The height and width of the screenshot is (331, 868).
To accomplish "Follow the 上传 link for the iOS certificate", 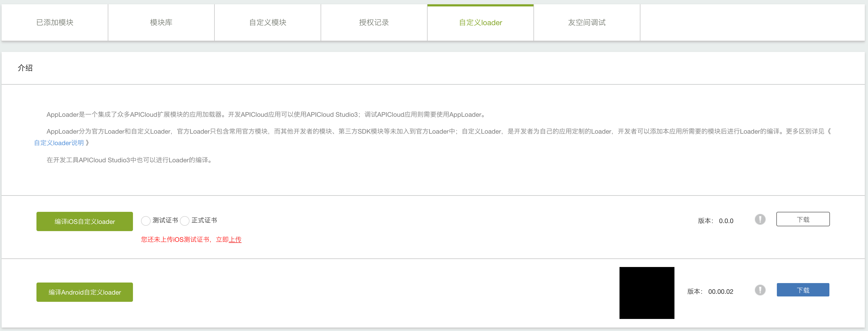I will (x=235, y=239).
